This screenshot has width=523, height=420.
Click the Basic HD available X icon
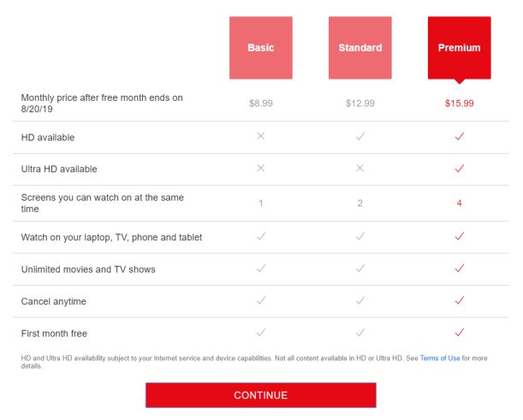coord(261,136)
